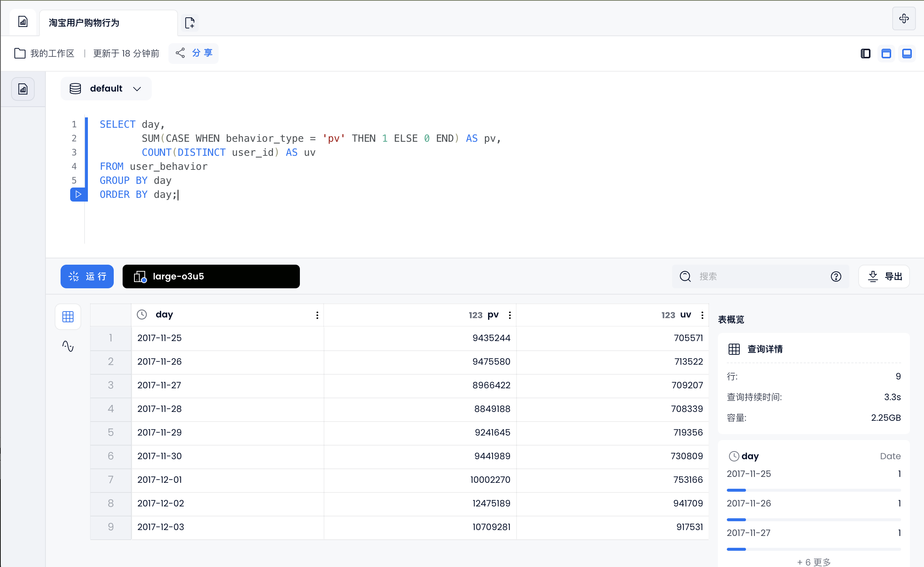Screen dimensions: 924x567
Task: Select the table grid view icon
Action: click(68, 316)
